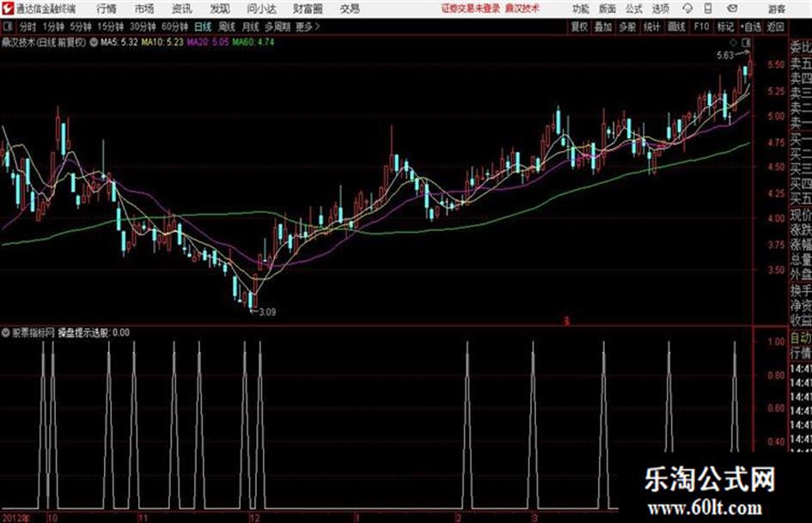This screenshot has height=523, width=812.
Task: Click the 叠加 overlay toolbar button
Action: [603, 27]
